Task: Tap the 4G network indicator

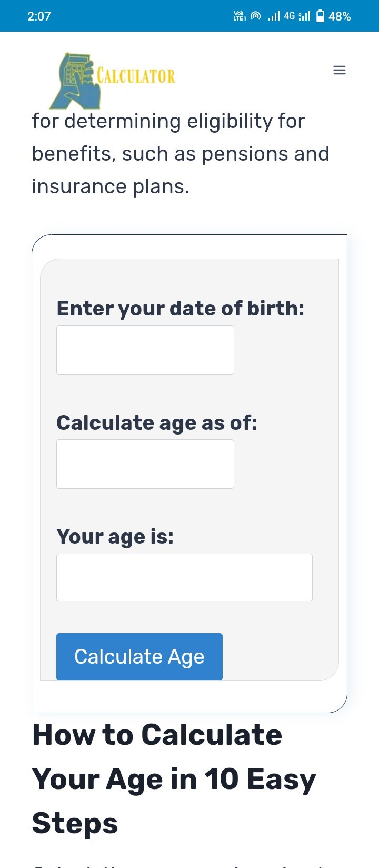Action: 289,16
